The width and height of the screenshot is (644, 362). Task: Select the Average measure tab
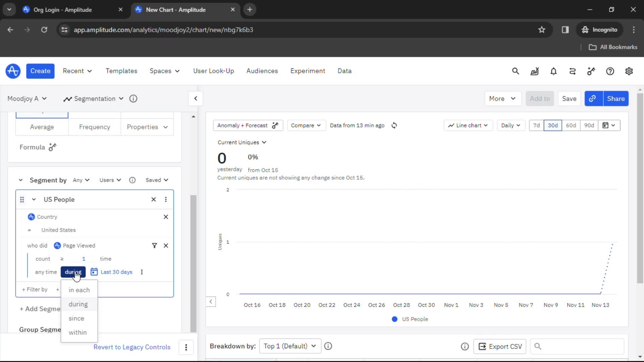42,127
